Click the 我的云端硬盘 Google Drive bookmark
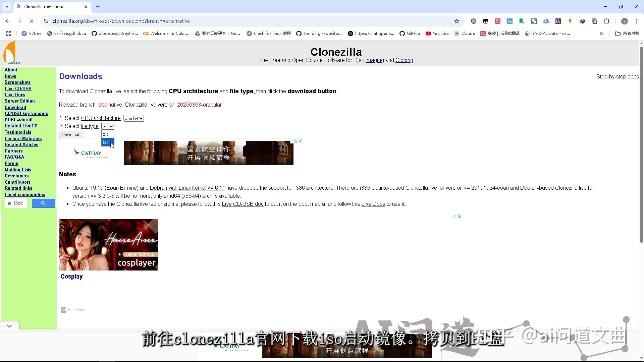This screenshot has width=644, height=362. pyautogui.click(x=217, y=33)
